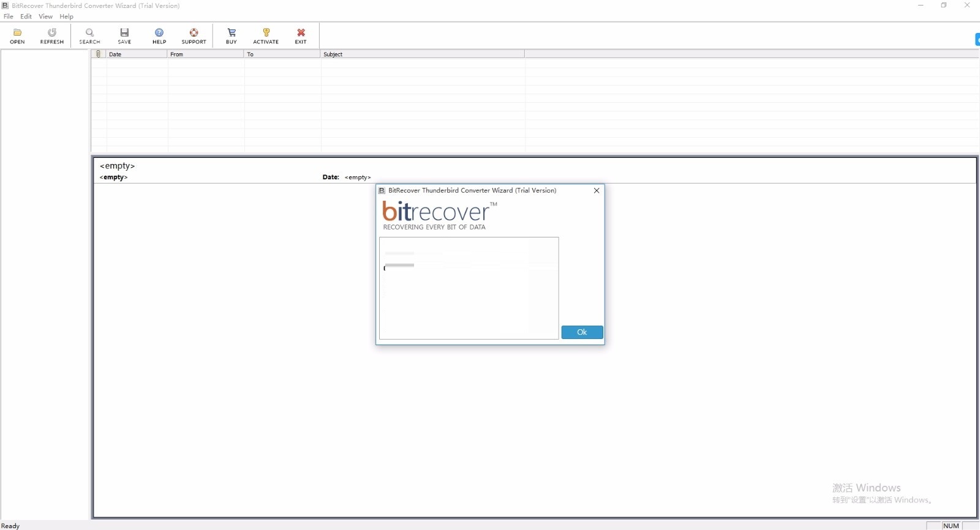The width and height of the screenshot is (980, 530).
Task: Open the Help menu
Action: click(66, 17)
